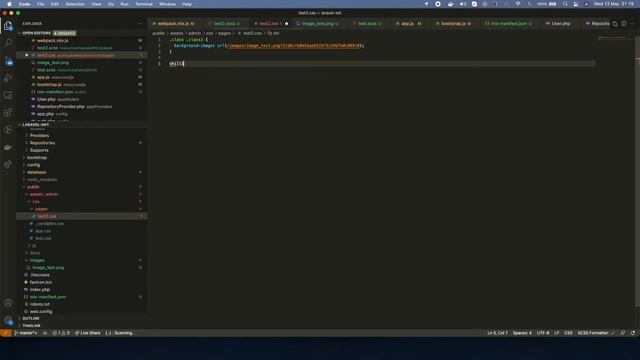Open the Remote Explorer activity bar icon
Viewport: 640px width, 360px height.
click(x=8, y=95)
